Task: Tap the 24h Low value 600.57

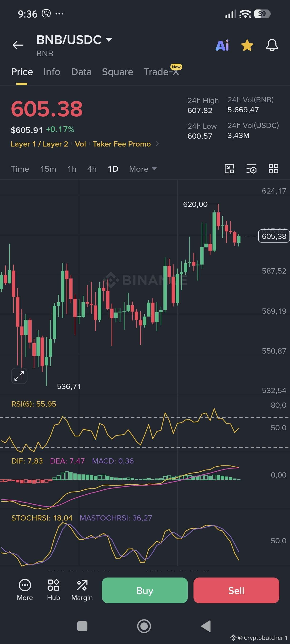Action: (x=200, y=136)
